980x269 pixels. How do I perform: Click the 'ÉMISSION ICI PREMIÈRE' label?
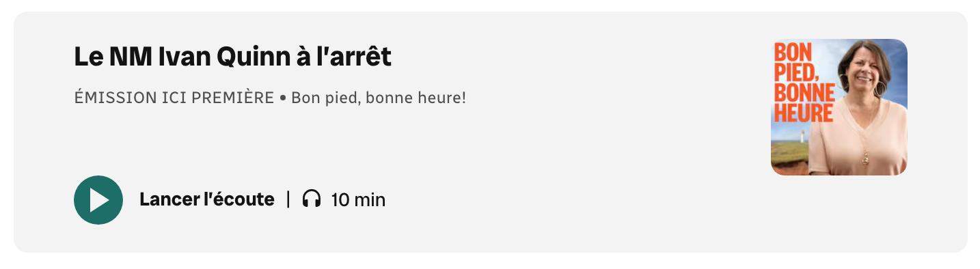point(174,98)
